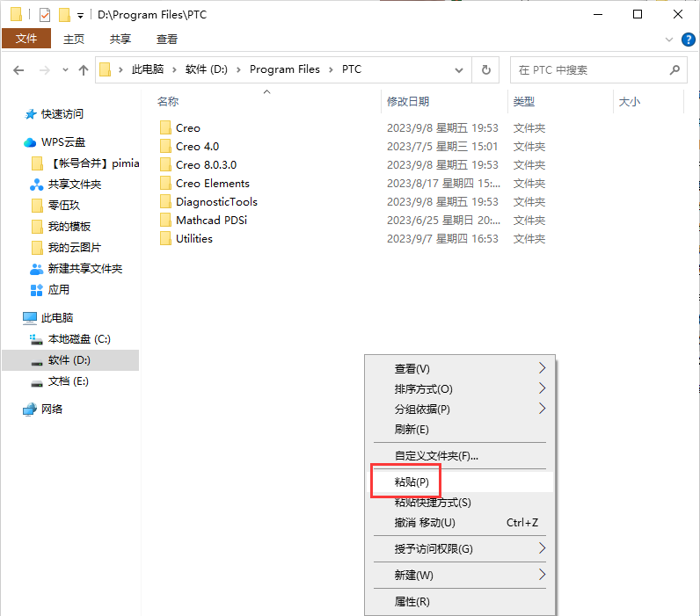Select the Creo 4.0 folder icon
The image size is (700, 616).
(x=165, y=146)
